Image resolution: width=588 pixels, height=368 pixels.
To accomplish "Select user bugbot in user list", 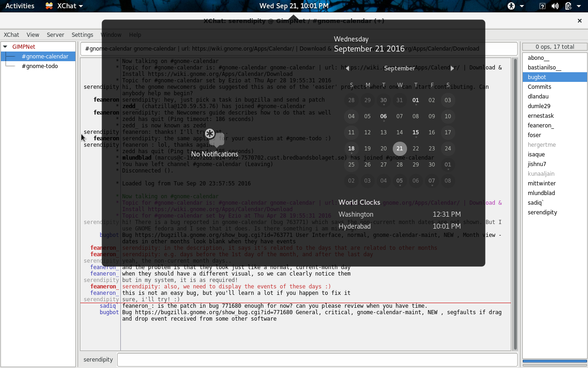I will pos(554,77).
